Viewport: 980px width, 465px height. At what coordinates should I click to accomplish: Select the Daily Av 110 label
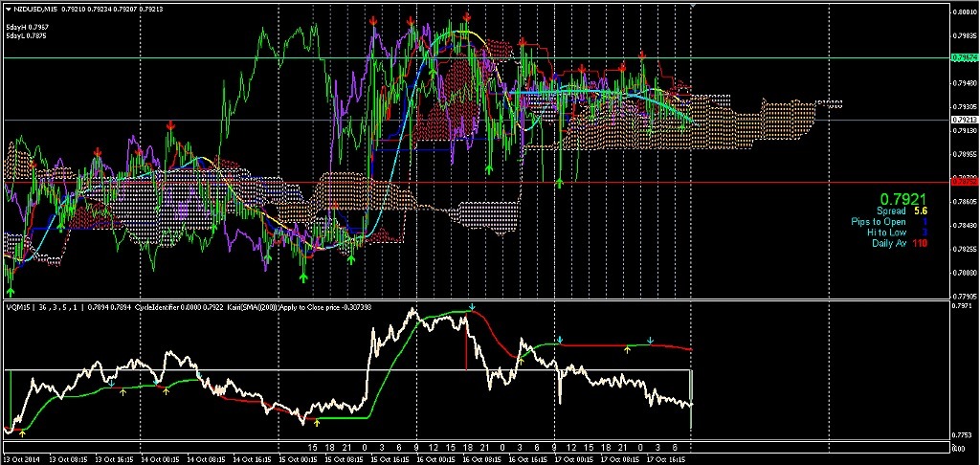click(x=900, y=244)
